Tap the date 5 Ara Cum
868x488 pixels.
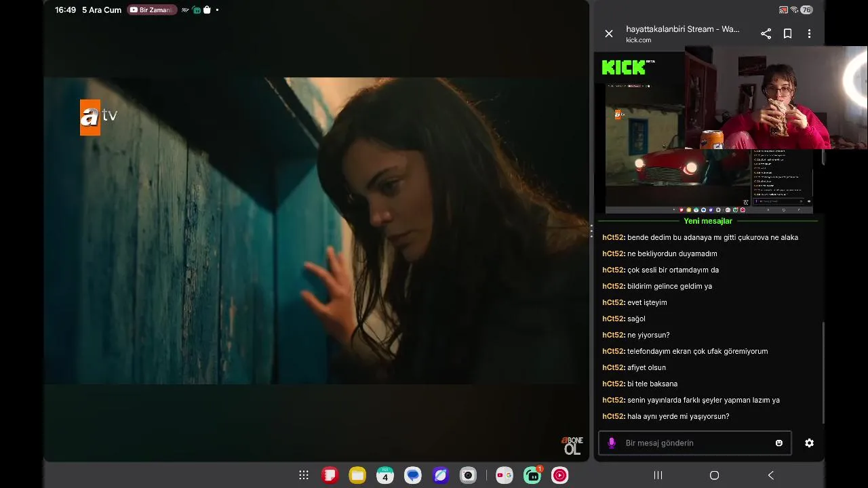click(102, 10)
